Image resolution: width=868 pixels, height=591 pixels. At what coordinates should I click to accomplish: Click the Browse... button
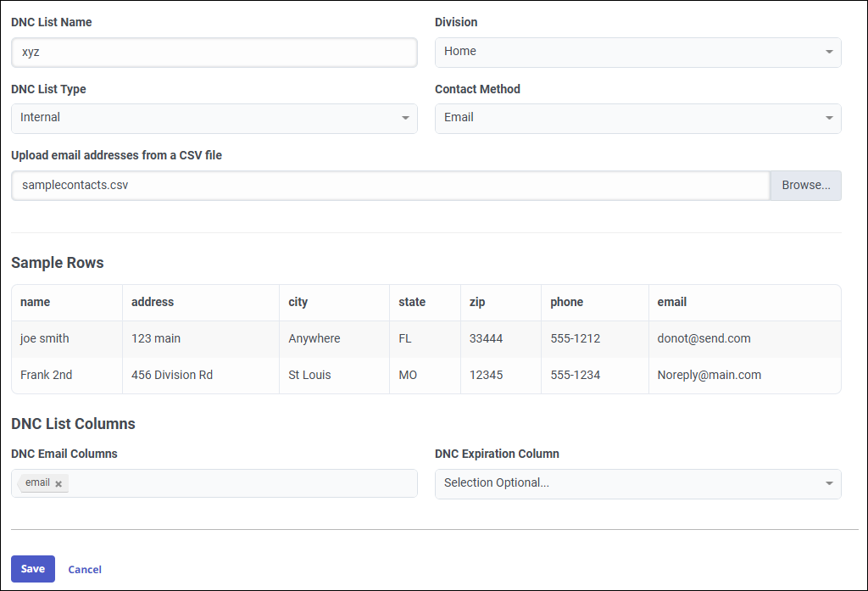[x=805, y=186]
